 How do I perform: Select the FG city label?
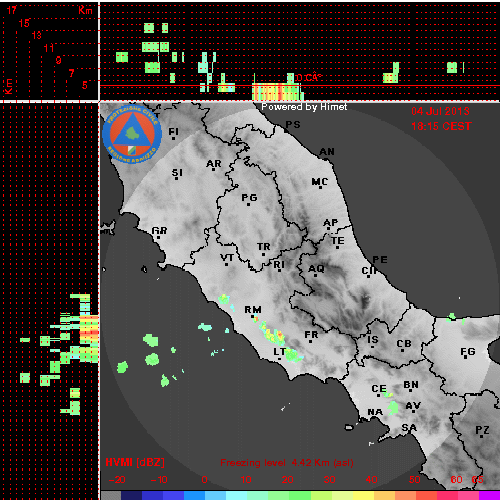[467, 351]
